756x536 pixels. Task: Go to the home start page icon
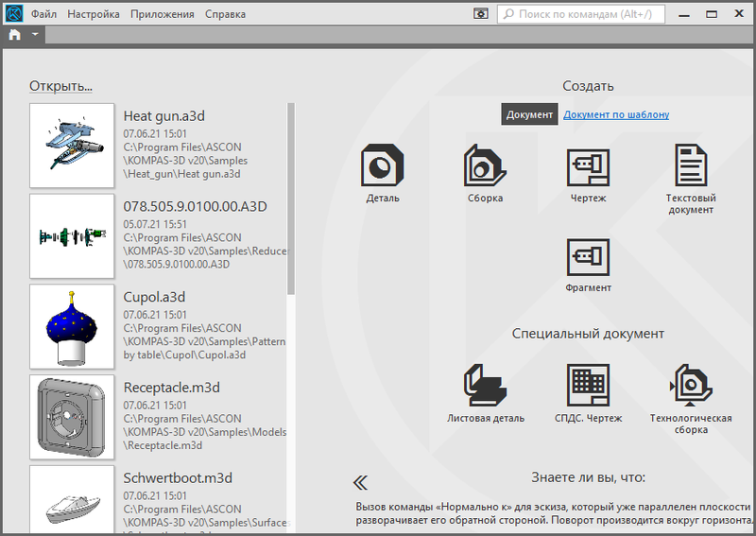(x=15, y=35)
